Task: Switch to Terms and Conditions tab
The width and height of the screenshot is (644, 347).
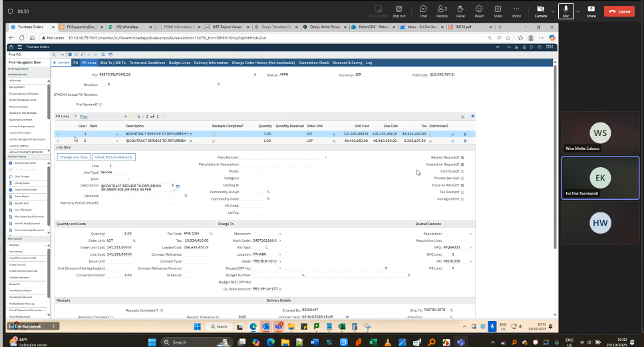Action: (146, 62)
